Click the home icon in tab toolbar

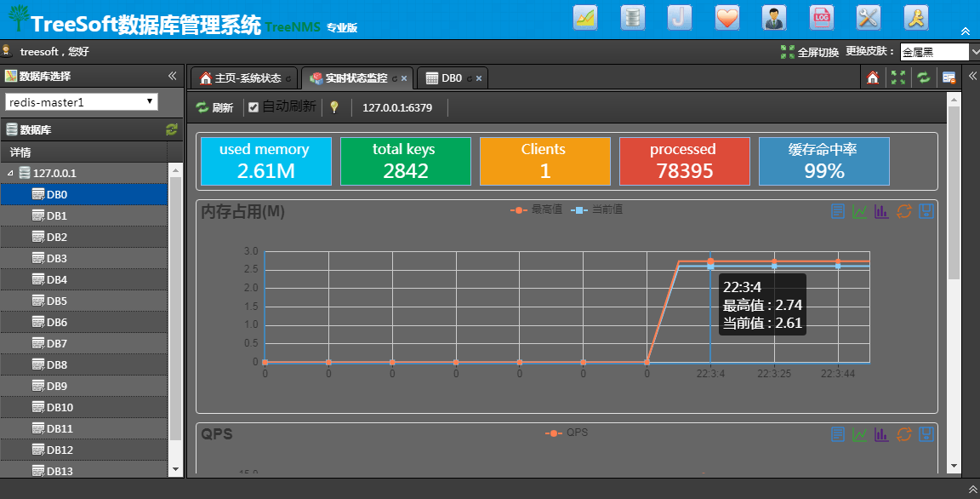tap(873, 77)
